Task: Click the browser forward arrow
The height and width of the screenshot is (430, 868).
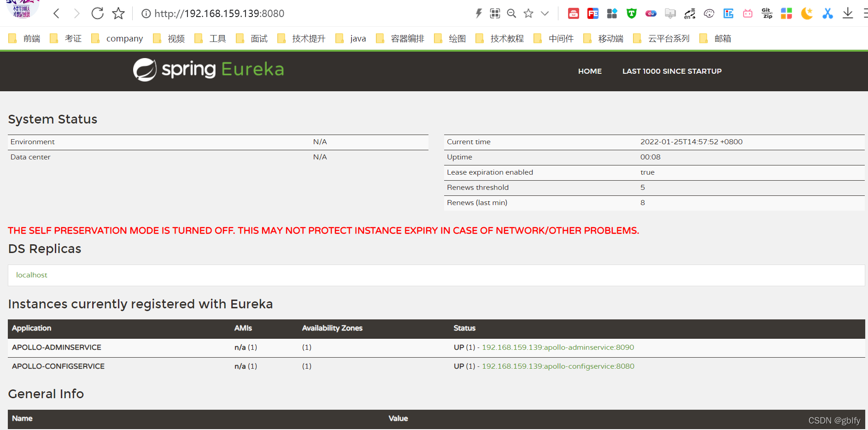Action: pos(77,13)
